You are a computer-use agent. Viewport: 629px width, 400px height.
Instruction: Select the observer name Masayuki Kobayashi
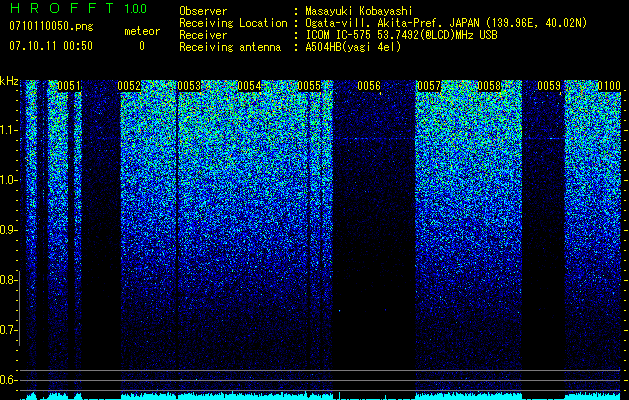pyautogui.click(x=359, y=11)
